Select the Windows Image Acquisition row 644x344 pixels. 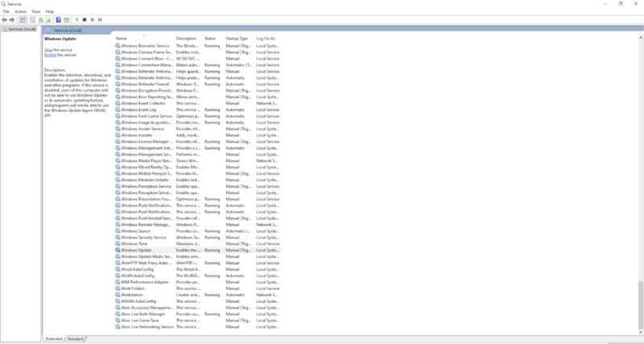tap(197, 122)
